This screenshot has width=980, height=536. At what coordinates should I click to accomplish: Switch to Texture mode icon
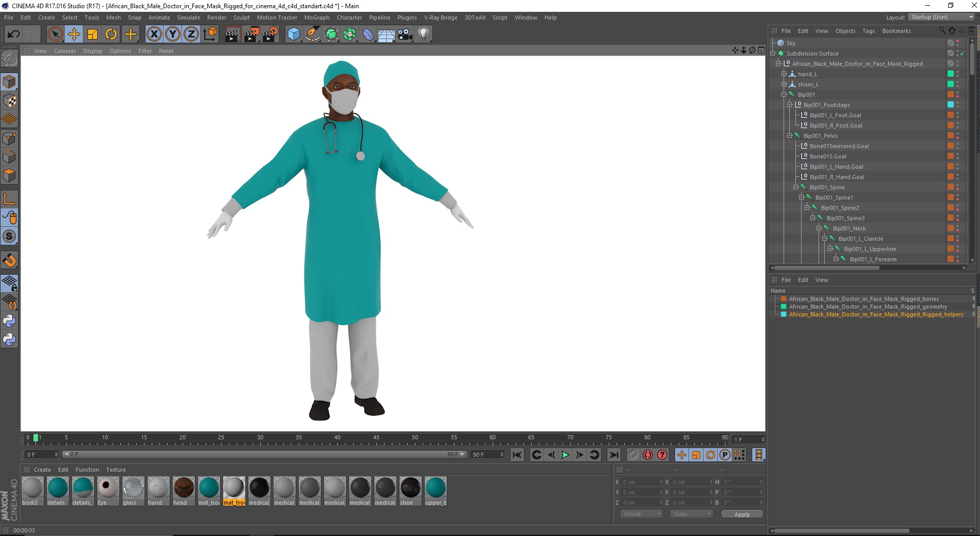pos(9,101)
